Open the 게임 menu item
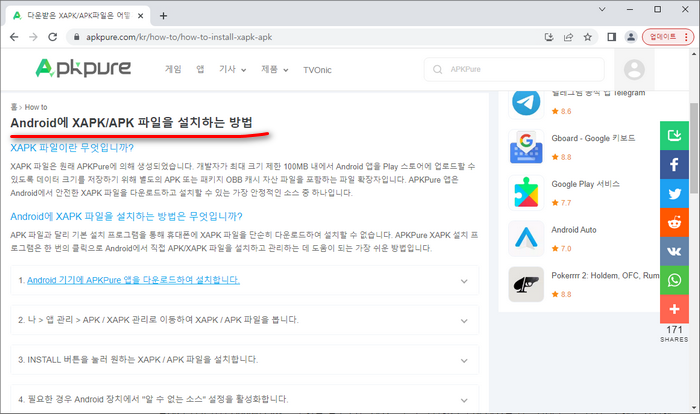The width and height of the screenshot is (700, 414). (173, 69)
